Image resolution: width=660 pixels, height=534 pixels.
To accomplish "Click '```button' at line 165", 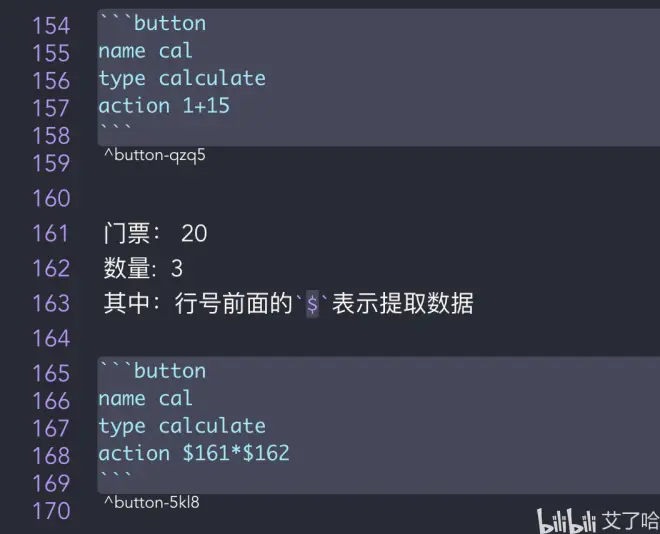I will (x=153, y=371).
